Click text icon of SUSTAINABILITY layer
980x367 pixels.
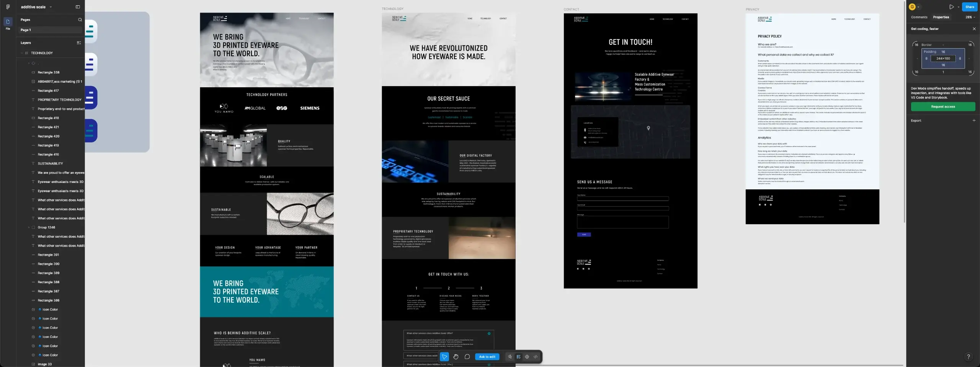pyautogui.click(x=33, y=163)
